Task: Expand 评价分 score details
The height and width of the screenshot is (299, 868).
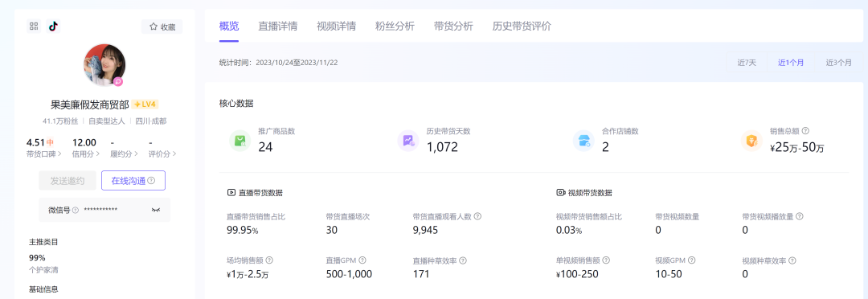Action: pyautogui.click(x=162, y=154)
